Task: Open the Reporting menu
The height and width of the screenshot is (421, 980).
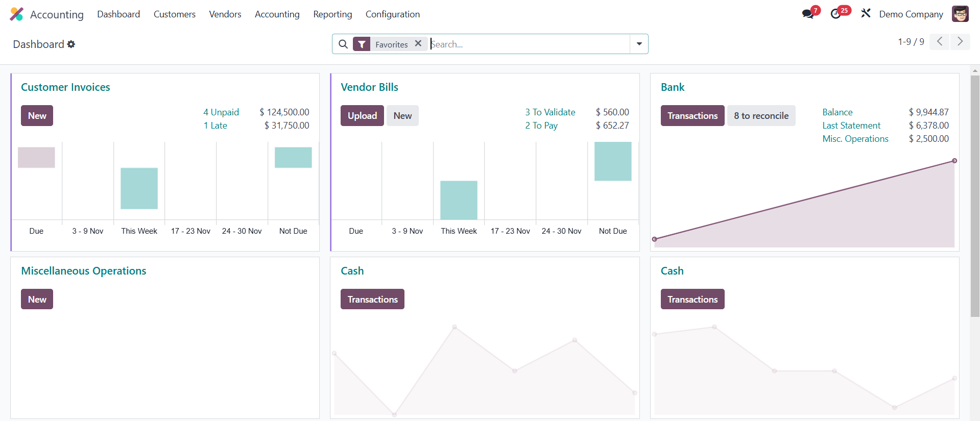Action: pyautogui.click(x=332, y=14)
